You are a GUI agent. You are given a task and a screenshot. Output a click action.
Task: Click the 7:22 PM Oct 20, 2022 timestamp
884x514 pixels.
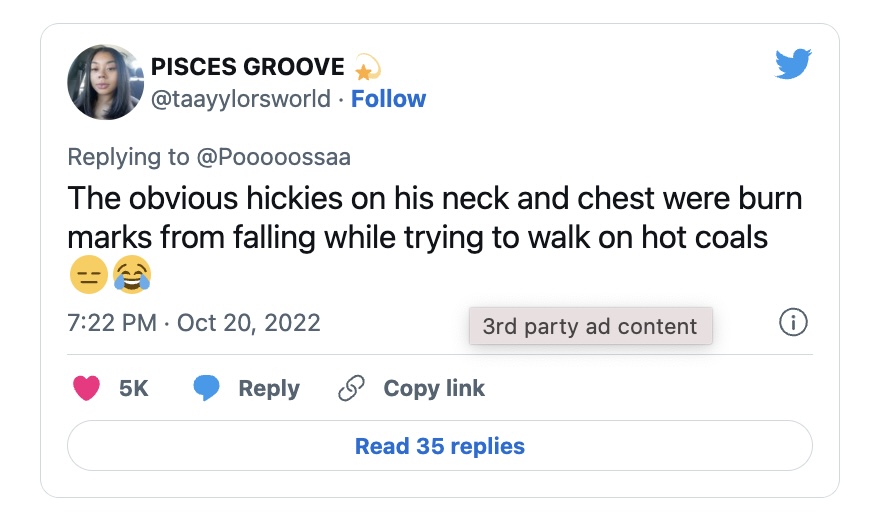pos(194,323)
